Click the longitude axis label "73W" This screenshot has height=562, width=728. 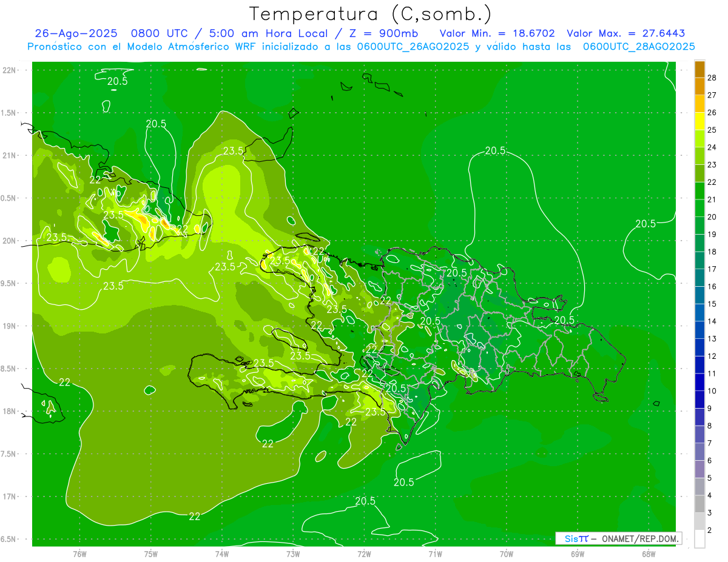(x=293, y=554)
